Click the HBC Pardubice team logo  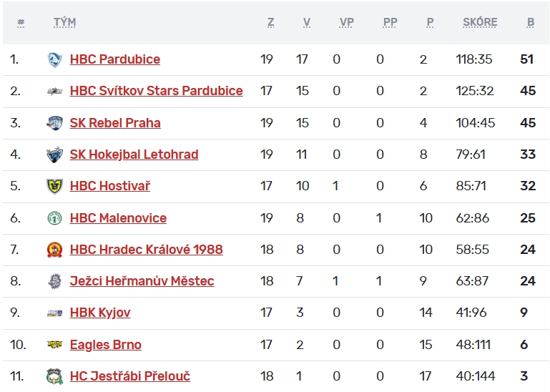(54, 60)
